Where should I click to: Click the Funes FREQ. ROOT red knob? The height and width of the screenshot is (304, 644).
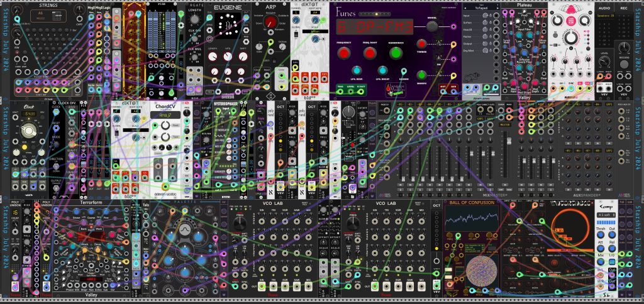(370, 53)
